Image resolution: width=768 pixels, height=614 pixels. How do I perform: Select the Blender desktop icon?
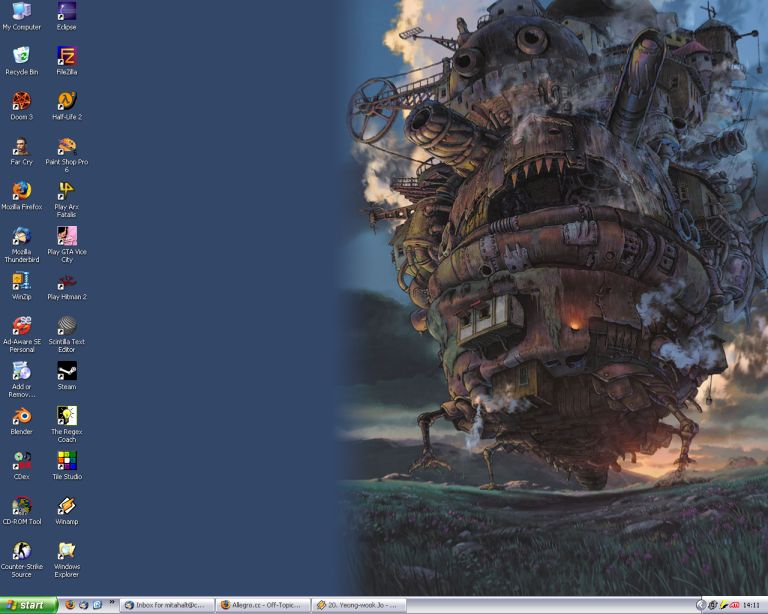[21, 416]
